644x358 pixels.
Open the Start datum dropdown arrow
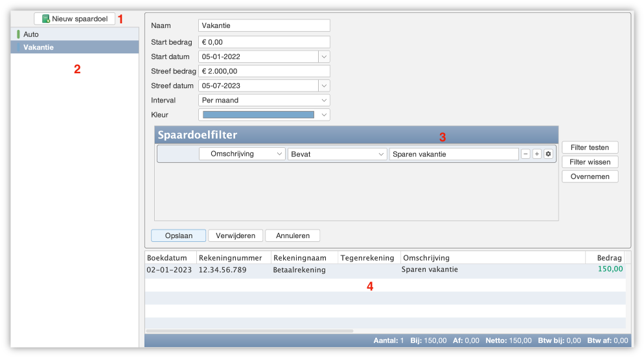(324, 56)
